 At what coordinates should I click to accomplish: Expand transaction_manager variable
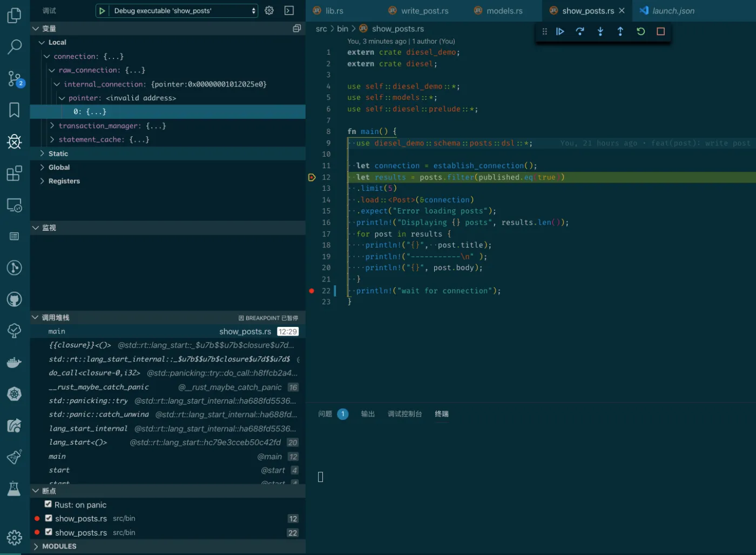(52, 125)
